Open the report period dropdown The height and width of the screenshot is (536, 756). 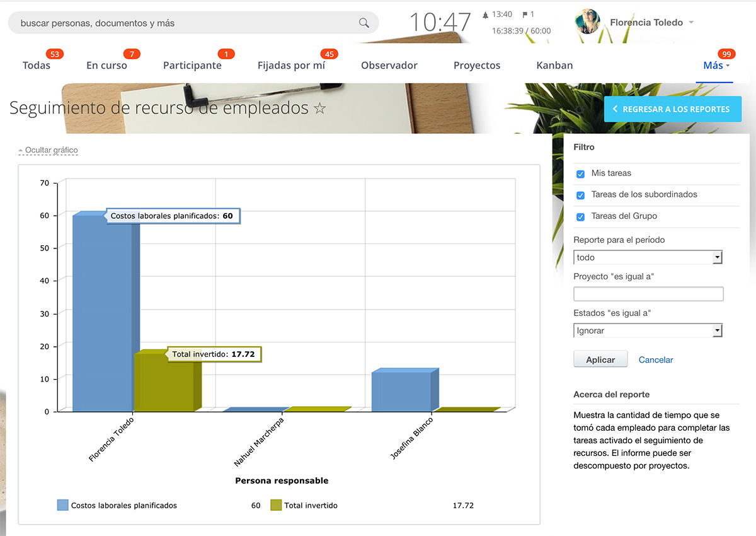pos(716,258)
